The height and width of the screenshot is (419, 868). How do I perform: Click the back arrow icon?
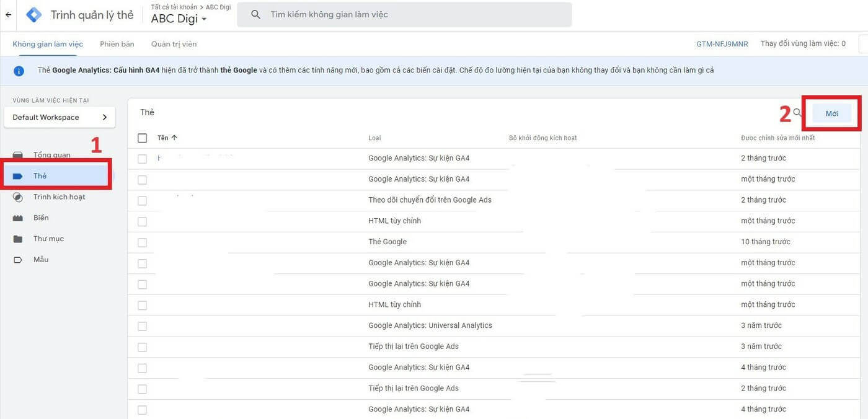[x=8, y=15]
